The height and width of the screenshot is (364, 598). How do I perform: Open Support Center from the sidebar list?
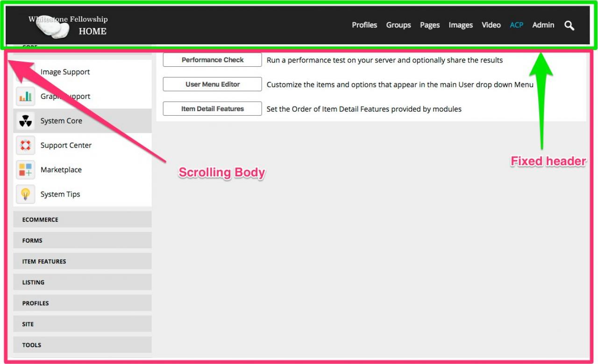[66, 145]
